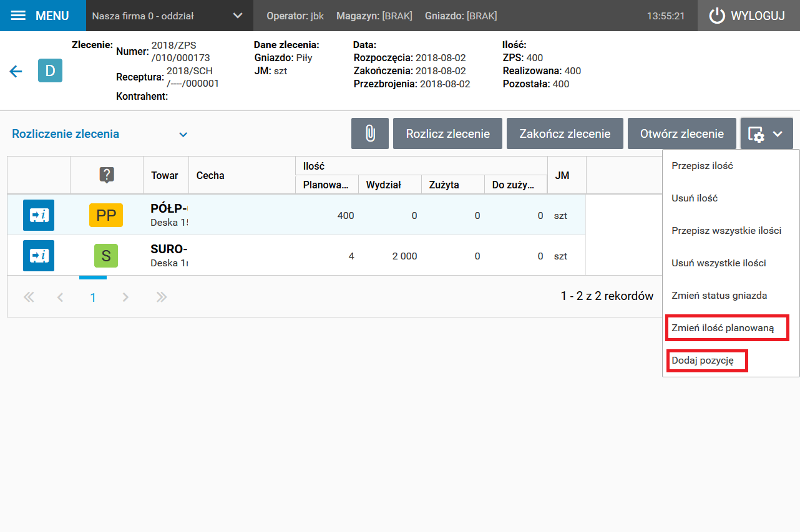800x532 pixels.
Task: Click the WYLOGUJ logout button
Action: tap(748, 16)
